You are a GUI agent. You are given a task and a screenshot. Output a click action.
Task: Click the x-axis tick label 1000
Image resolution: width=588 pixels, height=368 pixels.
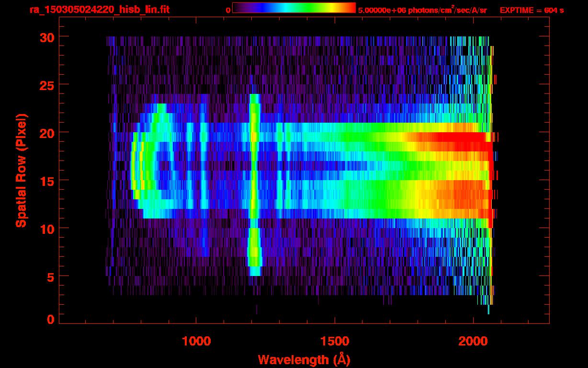coord(196,341)
